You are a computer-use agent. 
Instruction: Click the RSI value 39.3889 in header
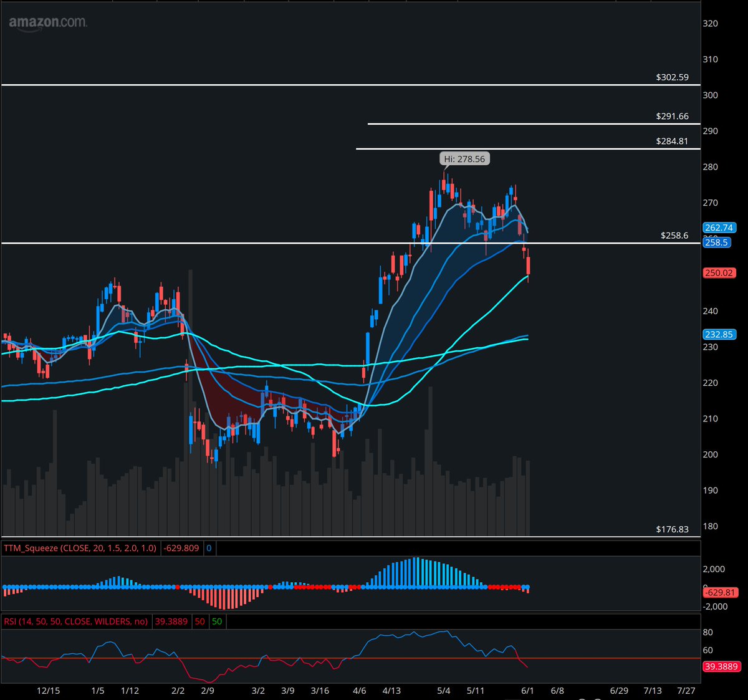coord(171,621)
